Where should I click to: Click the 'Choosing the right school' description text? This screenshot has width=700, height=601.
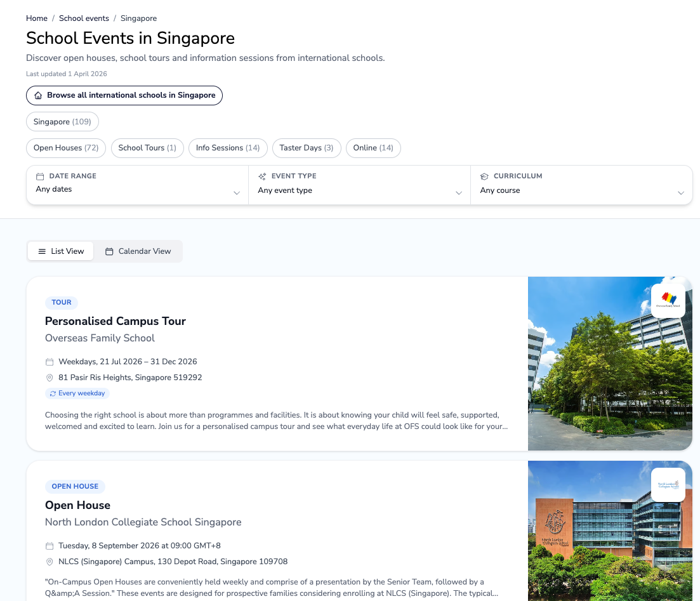(276, 421)
